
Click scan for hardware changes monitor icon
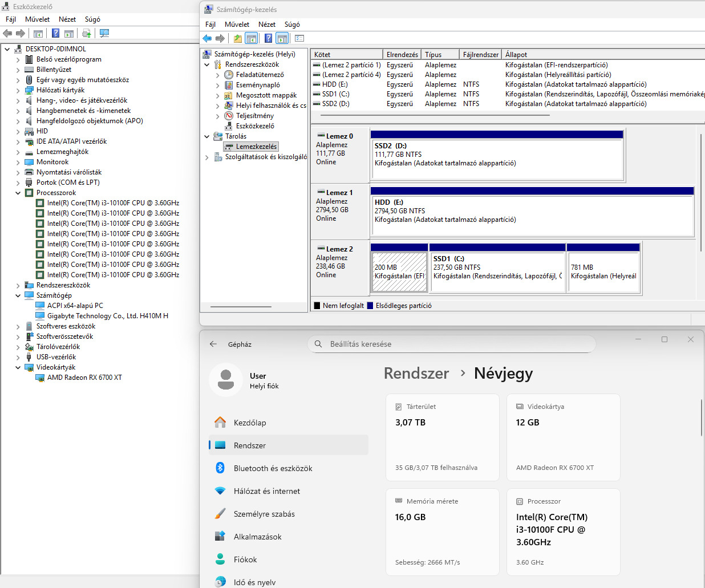coord(104,33)
